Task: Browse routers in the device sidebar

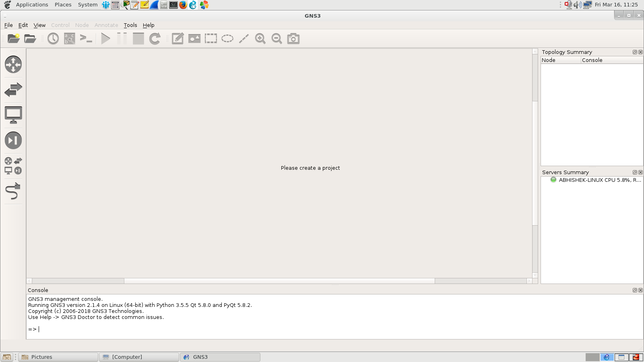Action: pos(13,64)
